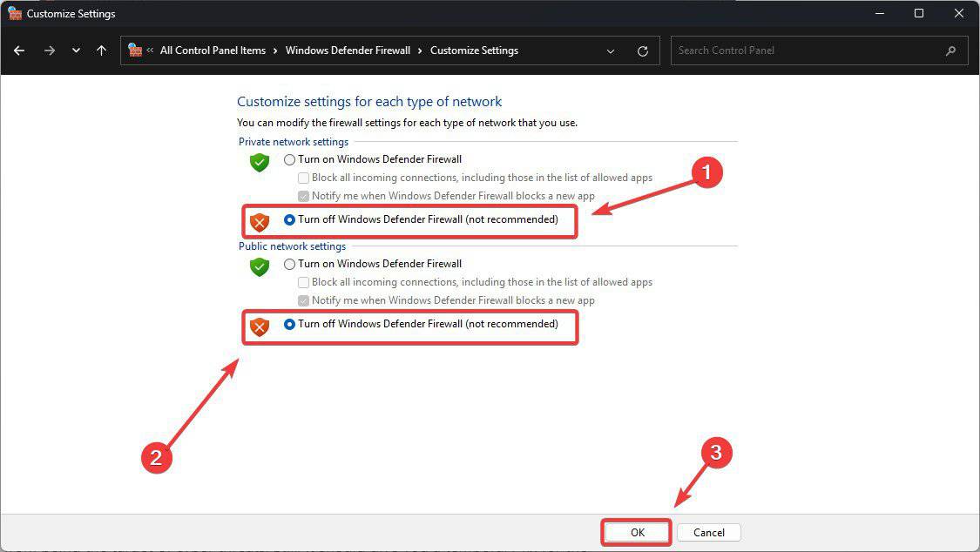Go up one level with the up arrow
Image resolution: width=980 pixels, height=552 pixels.
(101, 50)
